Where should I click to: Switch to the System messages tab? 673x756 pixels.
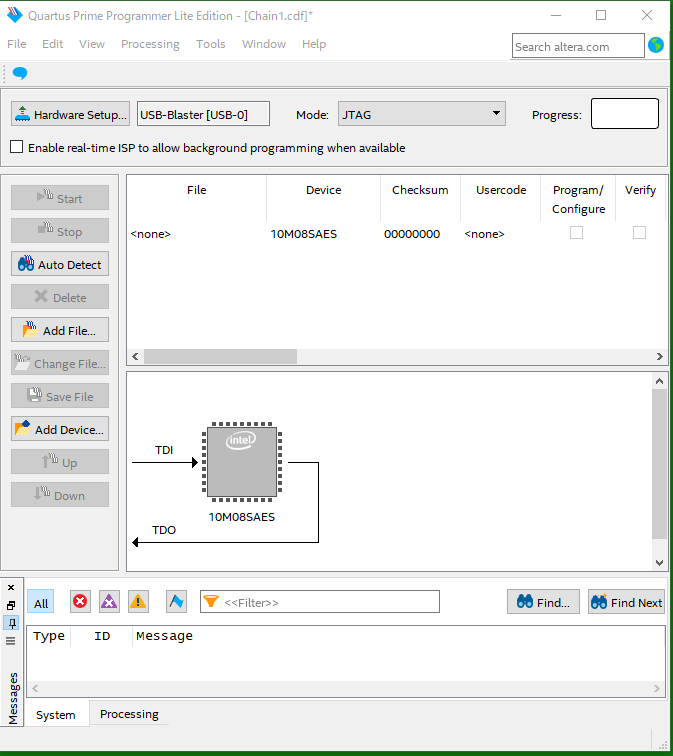[x=55, y=715]
